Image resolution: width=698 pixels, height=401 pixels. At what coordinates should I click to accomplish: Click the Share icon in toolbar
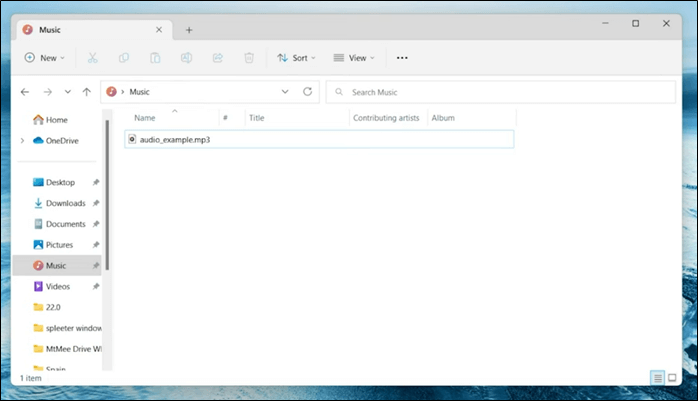(x=217, y=58)
